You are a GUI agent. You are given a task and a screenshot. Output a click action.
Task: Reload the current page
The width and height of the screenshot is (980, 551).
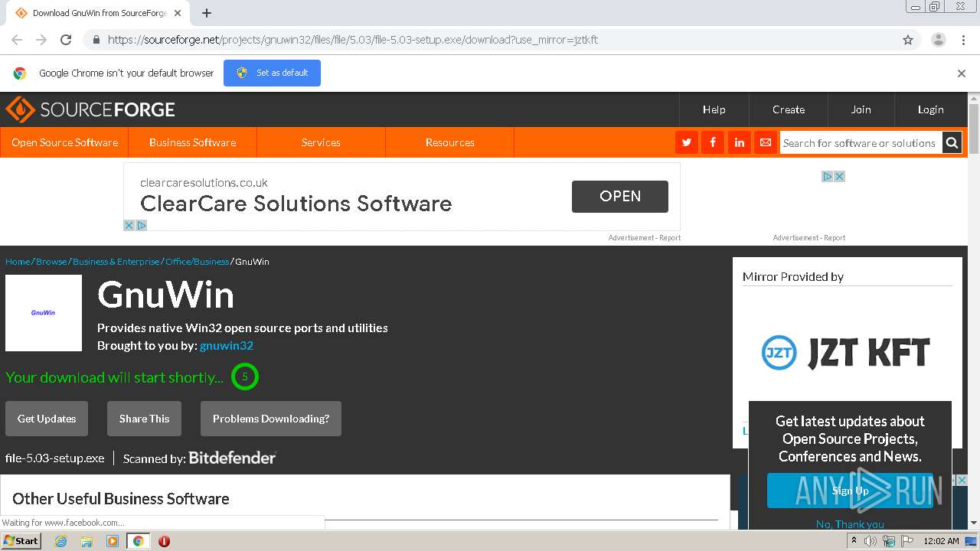click(66, 40)
